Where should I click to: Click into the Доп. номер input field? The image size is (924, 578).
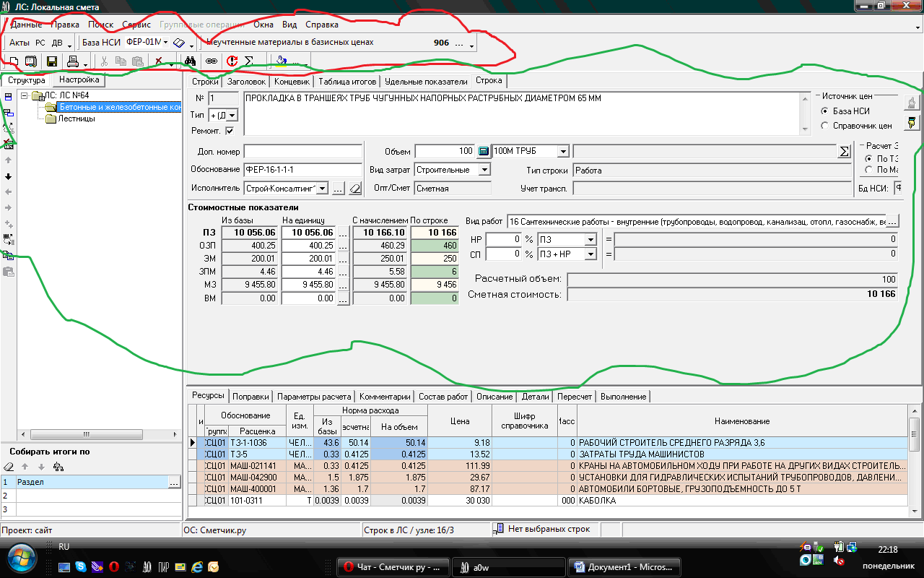[302, 152]
